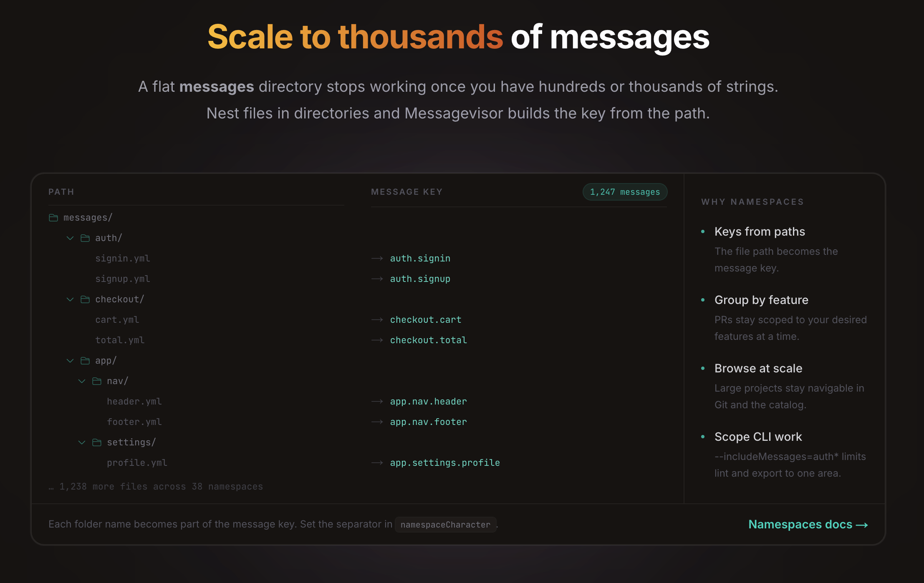Collapse the auth/ folder chevron
The height and width of the screenshot is (583, 924).
point(70,238)
